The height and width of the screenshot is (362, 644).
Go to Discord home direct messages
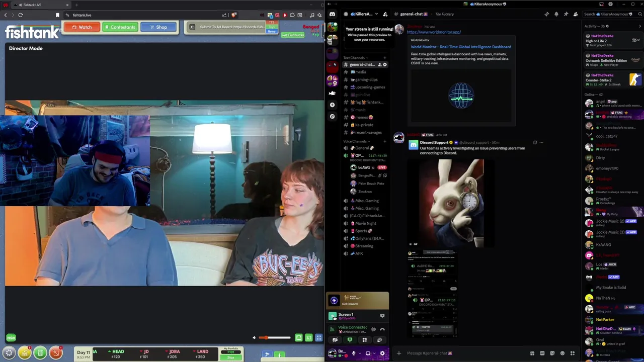[332, 14]
